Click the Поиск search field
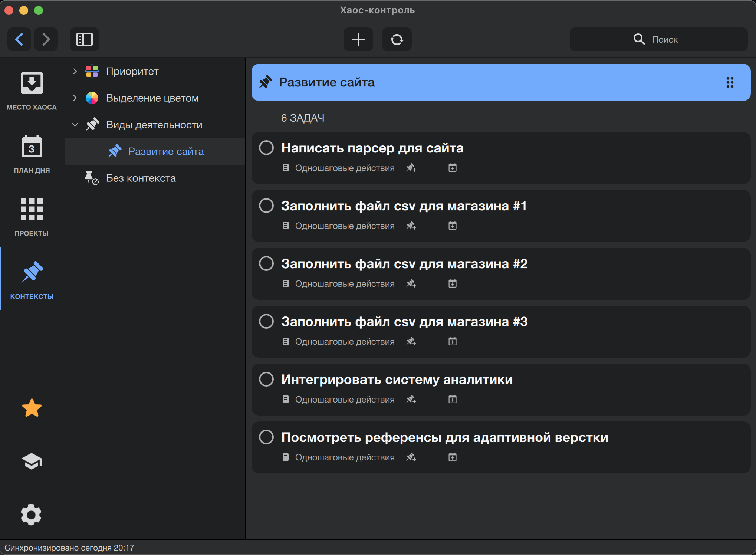The height and width of the screenshot is (555, 756). [x=658, y=39]
